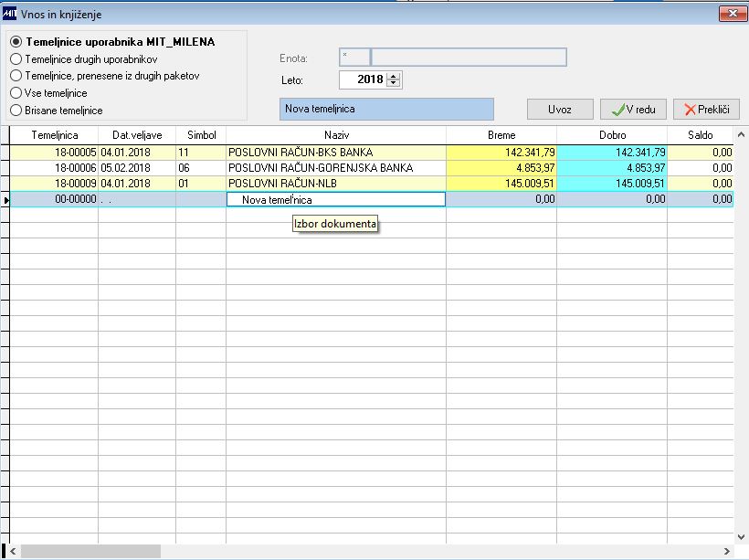The width and height of the screenshot is (749, 560).
Task: Click the Nova temeljnica name input cell
Action: click(336, 200)
